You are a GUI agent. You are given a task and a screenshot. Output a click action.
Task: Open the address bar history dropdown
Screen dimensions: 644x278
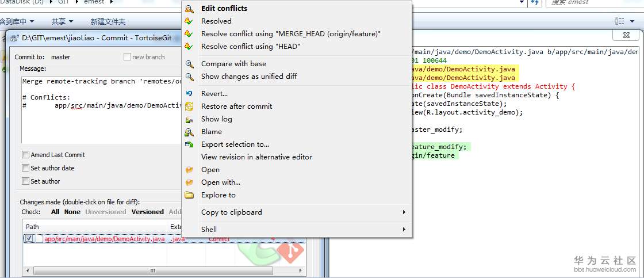[522, 2]
